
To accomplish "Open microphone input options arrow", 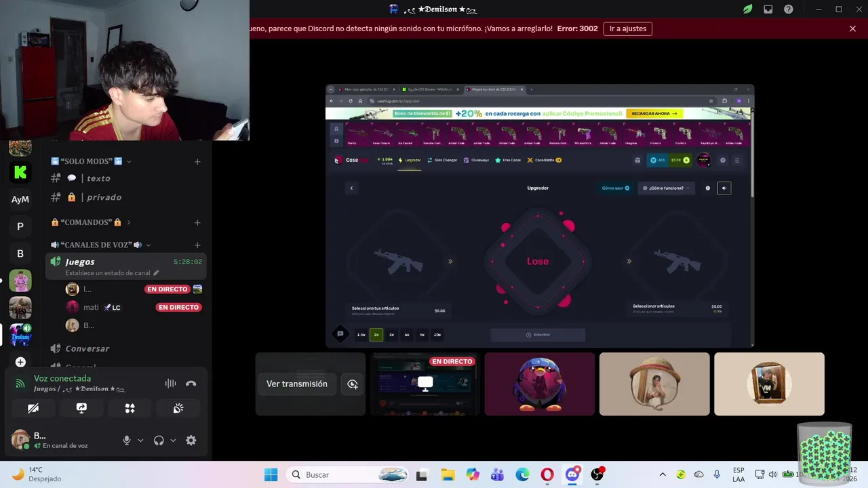I will 140,440.
